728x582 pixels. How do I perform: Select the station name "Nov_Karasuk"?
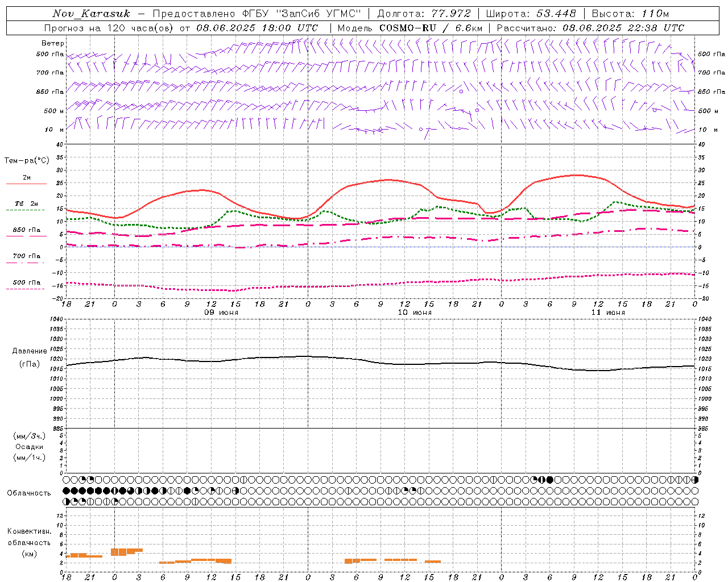91,14
